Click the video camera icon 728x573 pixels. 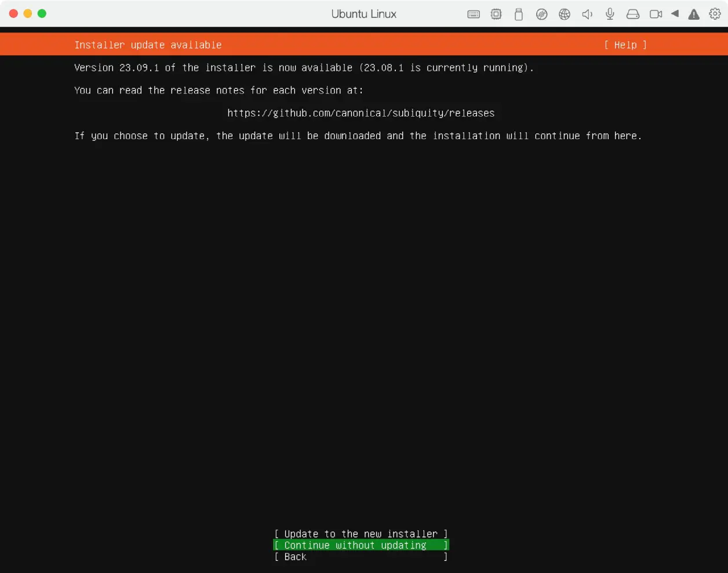pyautogui.click(x=656, y=14)
